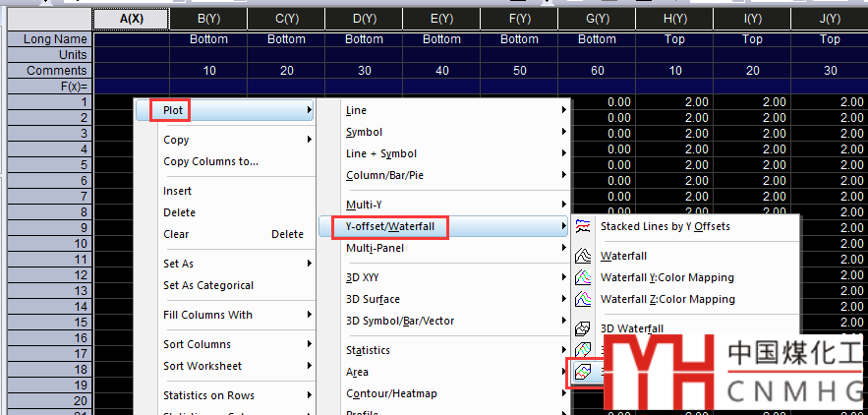The height and width of the screenshot is (415, 868).
Task: Expand the Line + Symbol submenu arrow
Action: 564,153
